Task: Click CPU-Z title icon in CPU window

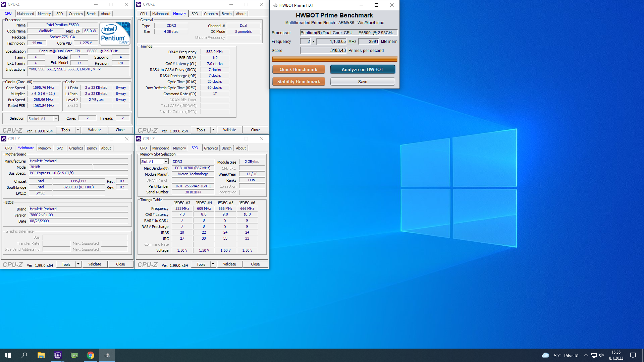Action: point(4,4)
